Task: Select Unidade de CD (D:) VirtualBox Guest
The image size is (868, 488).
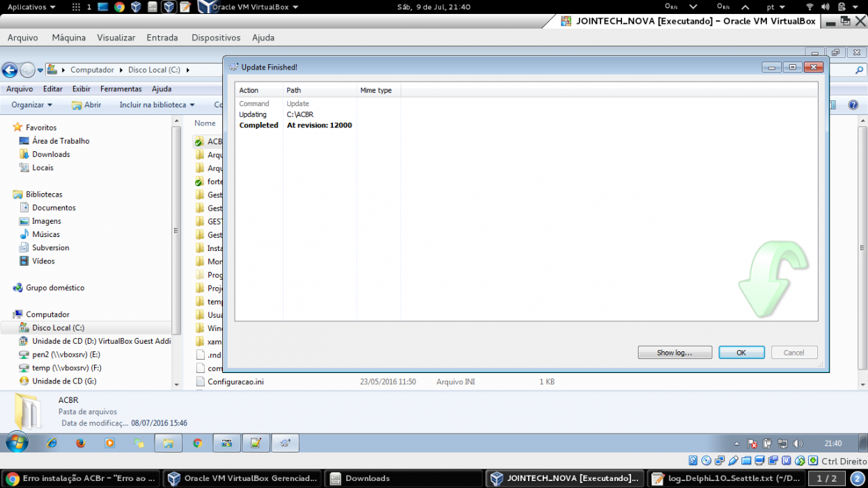Action: coord(101,341)
